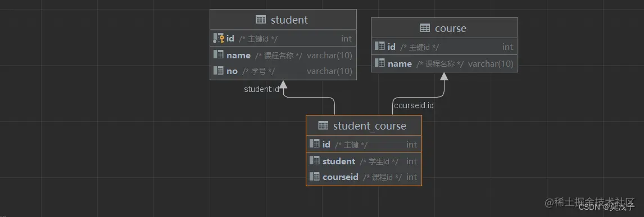Select the name column in student table
Screen dimensions: 644x217
click(x=283, y=56)
